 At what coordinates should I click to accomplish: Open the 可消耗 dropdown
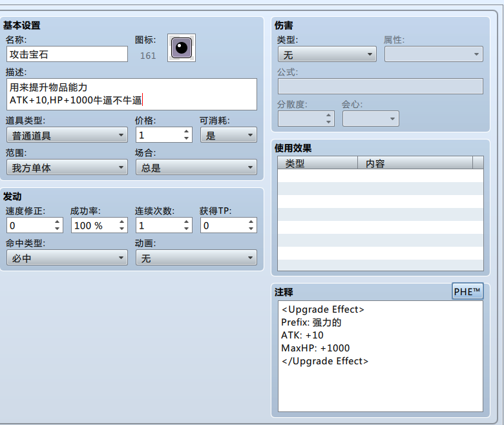tap(229, 135)
